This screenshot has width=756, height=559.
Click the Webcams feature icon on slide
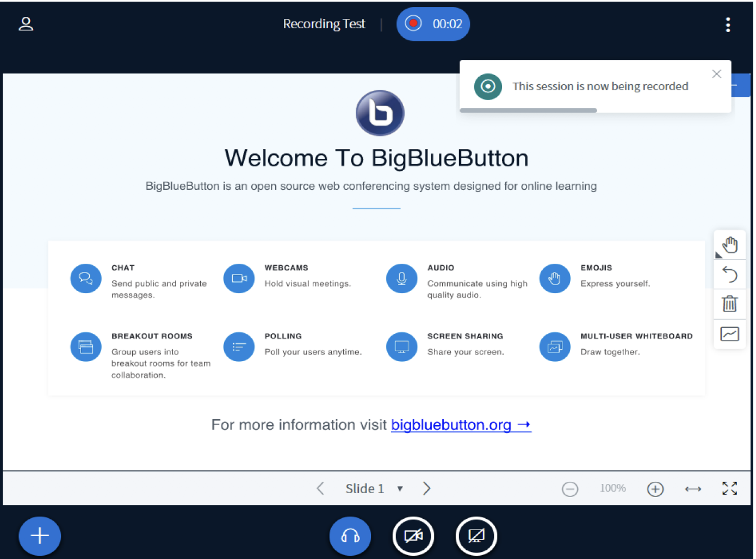[x=239, y=278]
